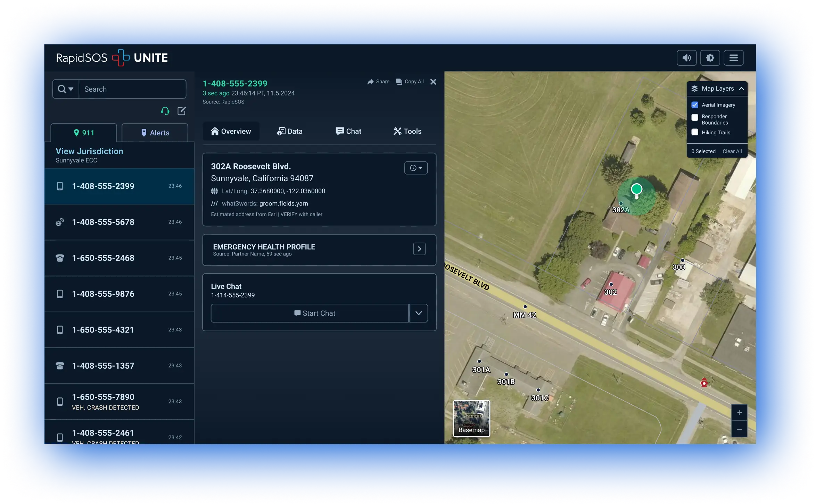
Task: Click the sound volume icon button
Action: click(x=686, y=58)
